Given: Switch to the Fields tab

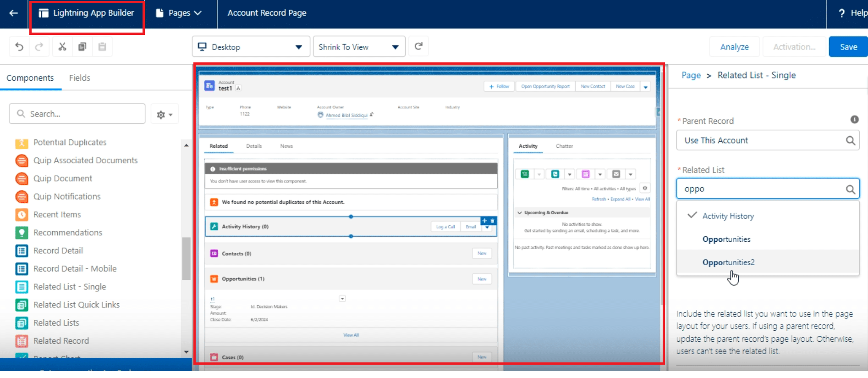Looking at the screenshot, I should click(x=80, y=78).
